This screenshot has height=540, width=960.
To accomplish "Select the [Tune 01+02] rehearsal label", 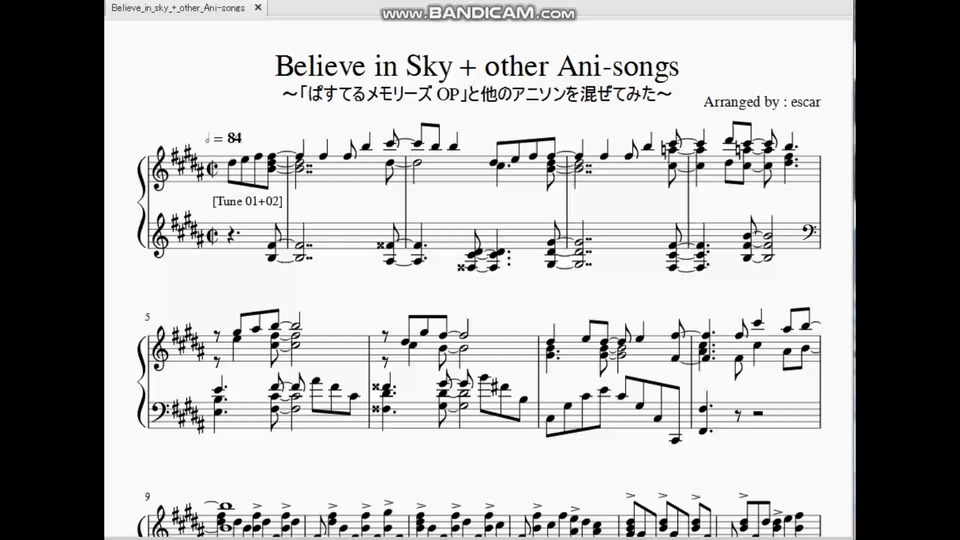I will coord(247,201).
